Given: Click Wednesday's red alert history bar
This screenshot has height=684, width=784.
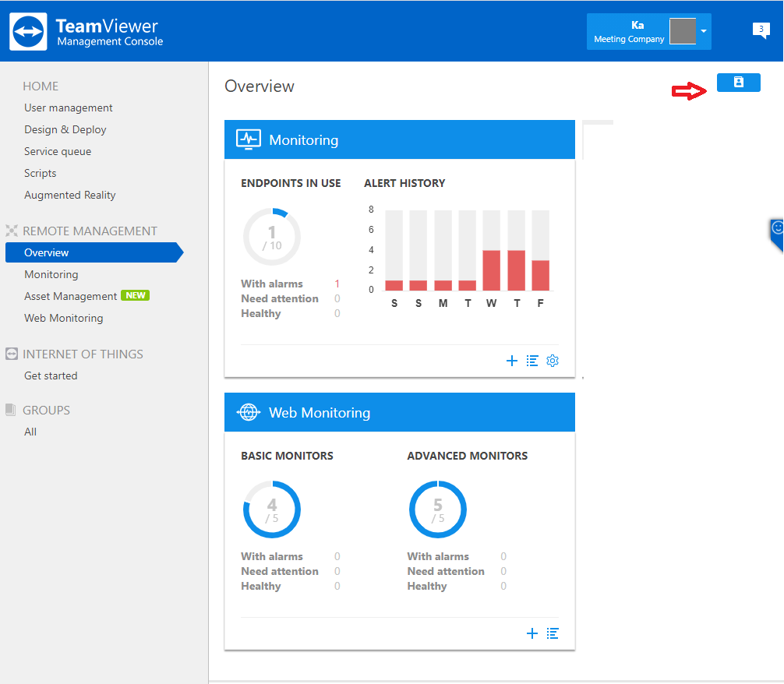Looking at the screenshot, I should pyautogui.click(x=491, y=270).
